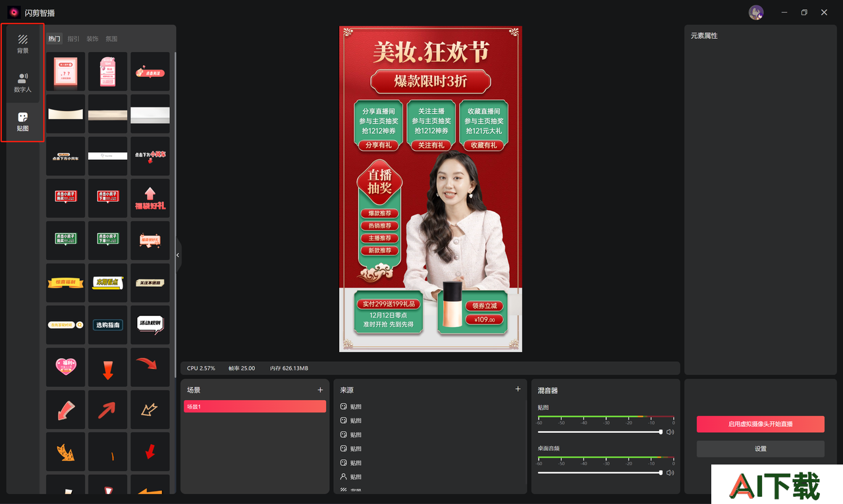The image size is (843, 504).
Task: Insert the pink arrow pointing lower-left sticker
Action: [x=65, y=409]
